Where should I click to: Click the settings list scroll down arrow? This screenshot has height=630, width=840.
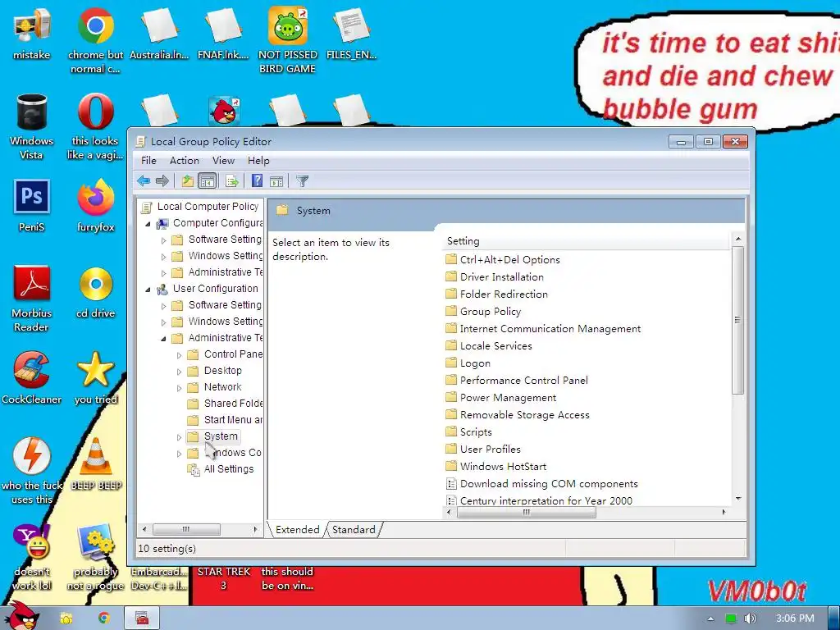click(738, 499)
